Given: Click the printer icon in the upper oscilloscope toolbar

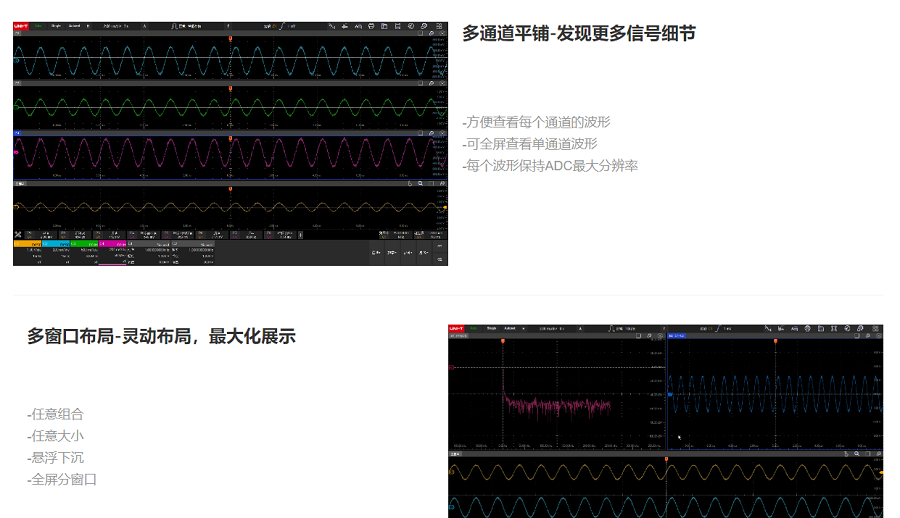Looking at the screenshot, I should 371,26.
